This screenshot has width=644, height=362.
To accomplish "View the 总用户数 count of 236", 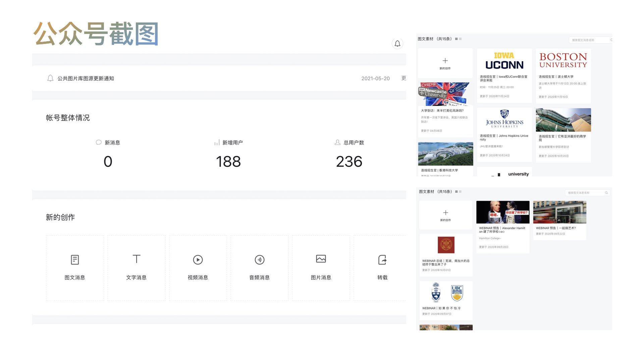I will 349,162.
